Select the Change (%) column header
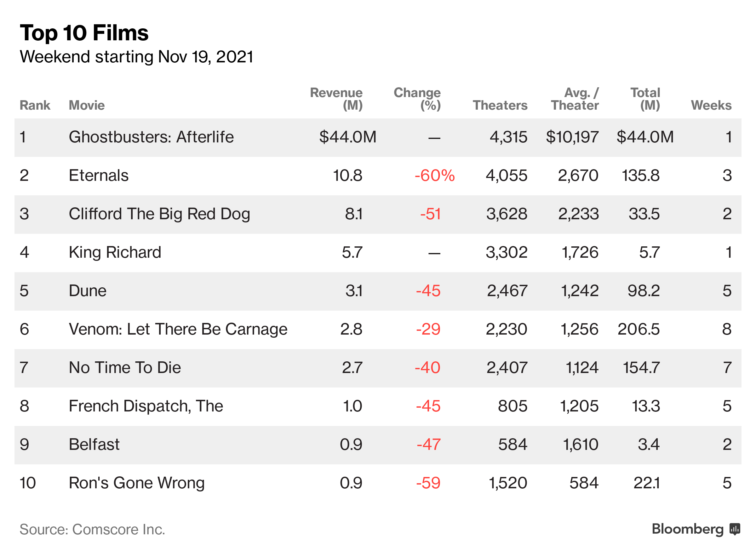 [x=417, y=99]
